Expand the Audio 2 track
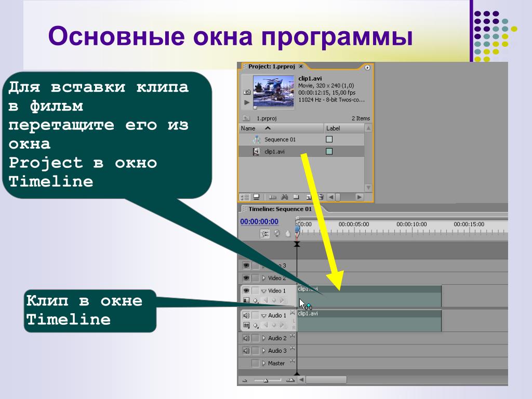This screenshot has height=399, width=532. click(263, 338)
